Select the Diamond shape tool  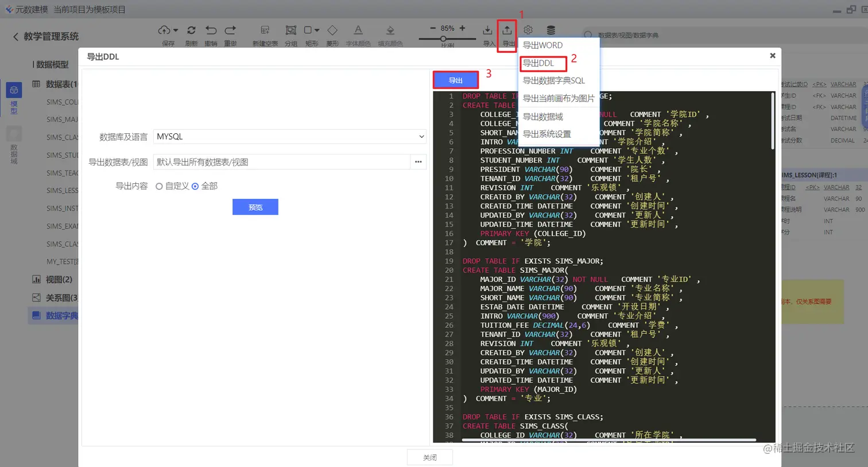(332, 31)
